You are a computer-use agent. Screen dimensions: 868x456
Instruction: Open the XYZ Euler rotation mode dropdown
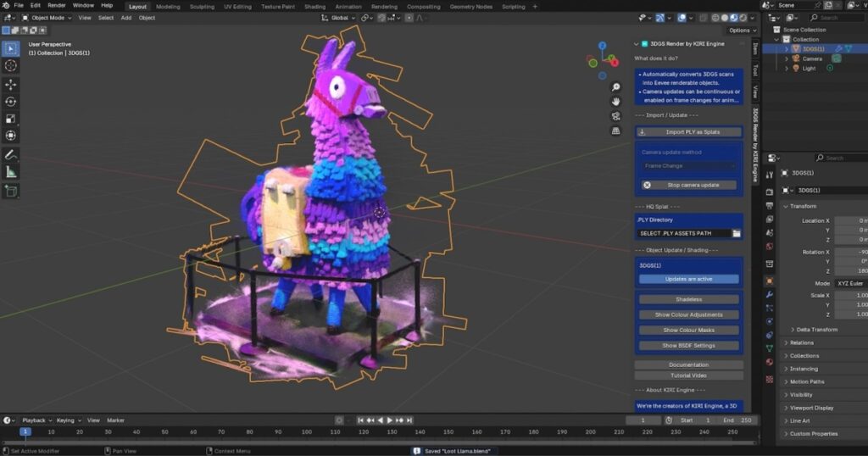pos(851,283)
